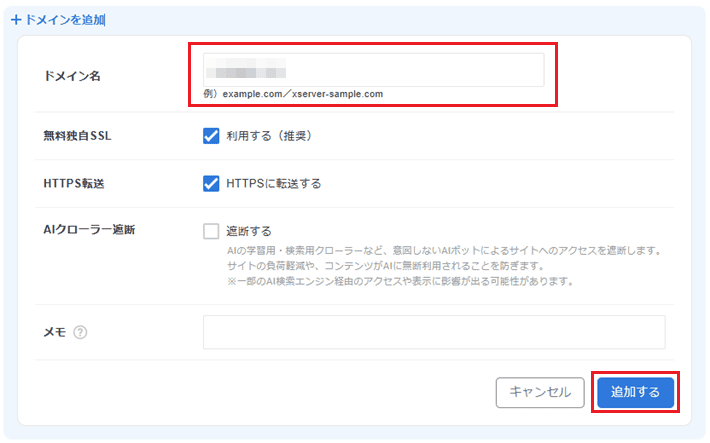710x443 pixels.
Task: Click the サイトの負荷軽減や description line
Action: (385, 266)
